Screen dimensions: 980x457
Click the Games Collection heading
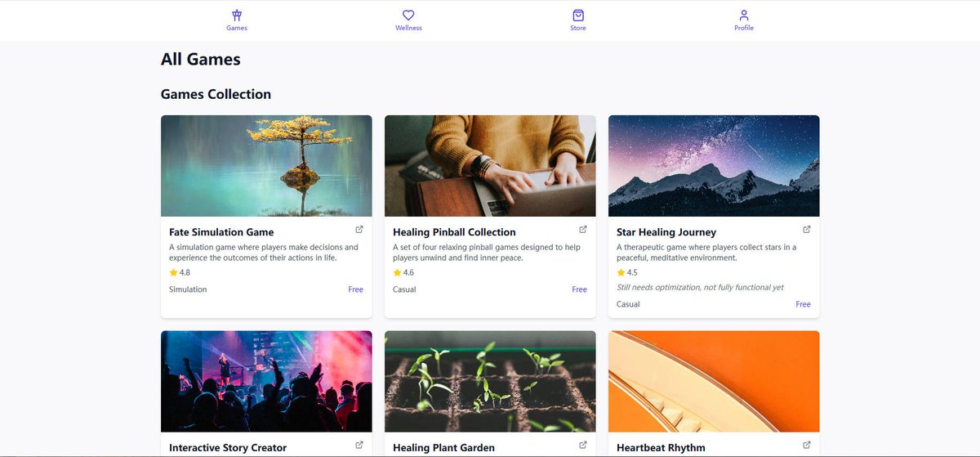216,94
